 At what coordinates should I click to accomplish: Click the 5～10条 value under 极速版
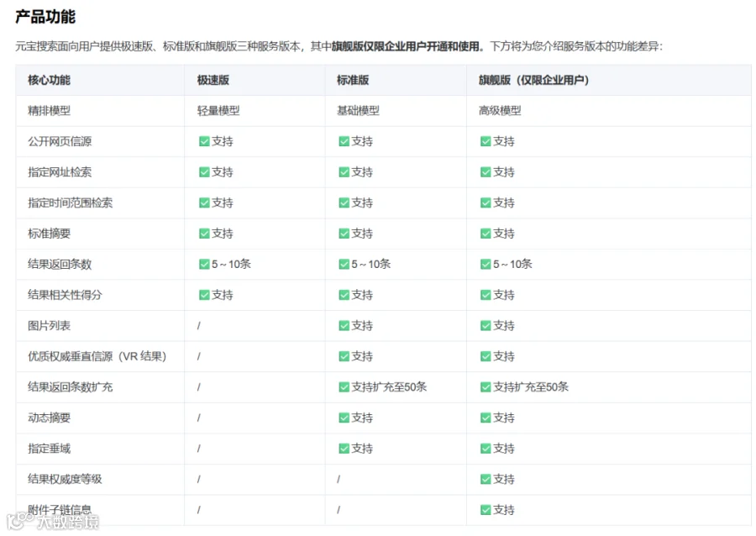232,264
